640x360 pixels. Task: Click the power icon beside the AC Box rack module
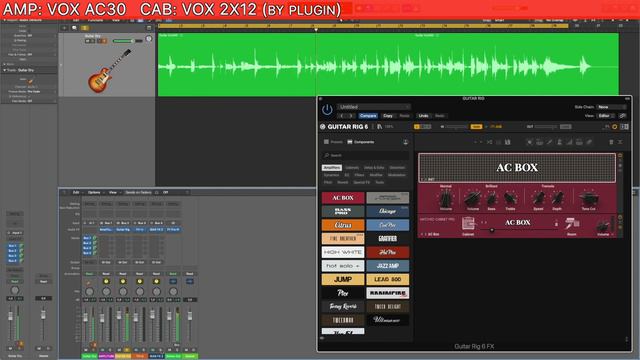coord(620,156)
